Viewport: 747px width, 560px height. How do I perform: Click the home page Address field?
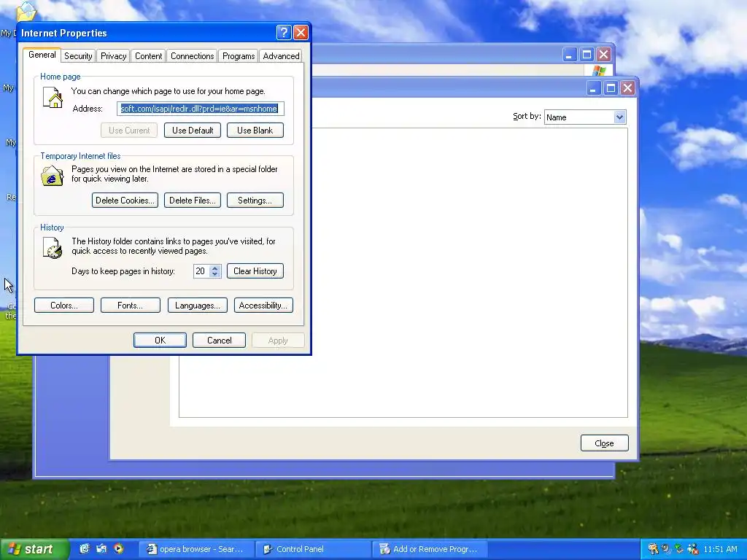point(201,109)
